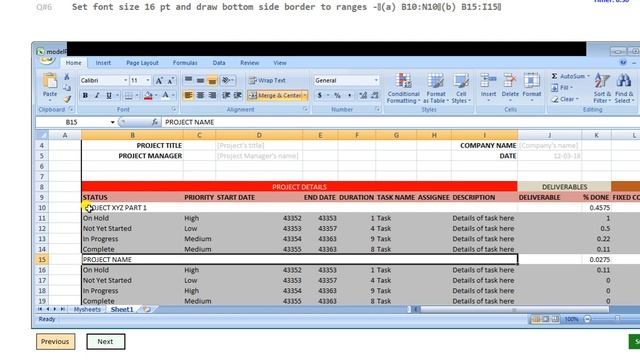Click the Comma Style icon

coord(349,96)
